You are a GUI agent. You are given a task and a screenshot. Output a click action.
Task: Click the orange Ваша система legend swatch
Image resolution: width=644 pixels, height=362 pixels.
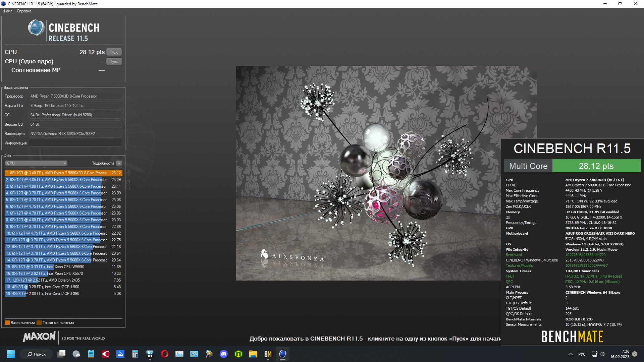coord(7,323)
